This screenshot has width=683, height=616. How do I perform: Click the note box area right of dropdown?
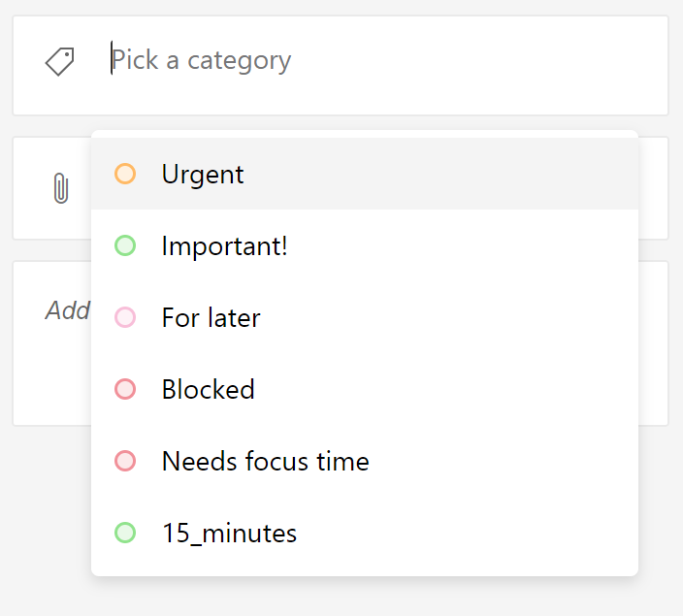pos(653,343)
